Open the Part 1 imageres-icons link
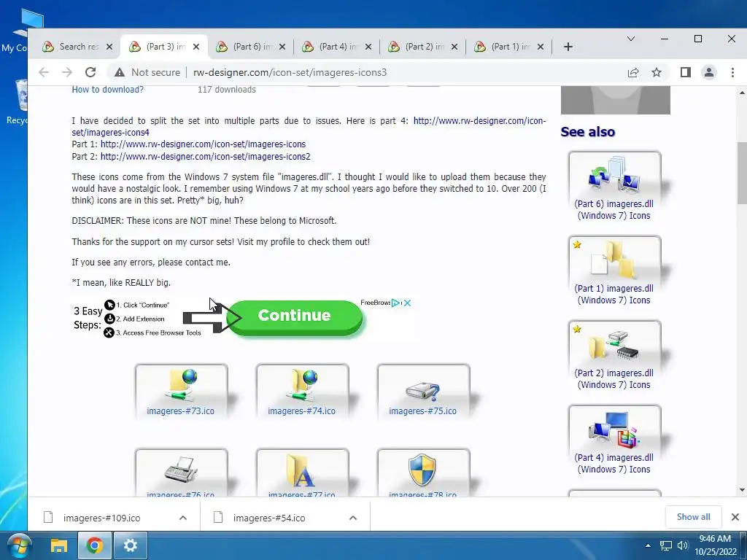This screenshot has height=560, width=747. pos(203,144)
